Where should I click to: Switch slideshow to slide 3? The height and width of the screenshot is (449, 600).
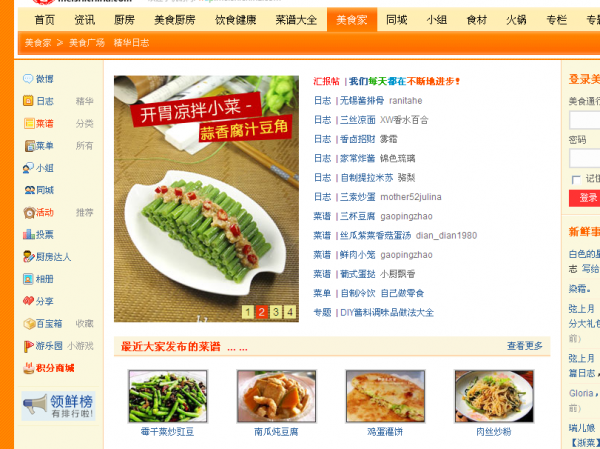click(276, 312)
